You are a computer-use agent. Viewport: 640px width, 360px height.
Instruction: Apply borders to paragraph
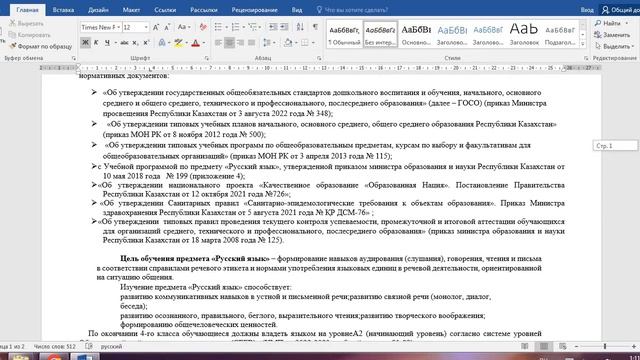tap(304, 42)
